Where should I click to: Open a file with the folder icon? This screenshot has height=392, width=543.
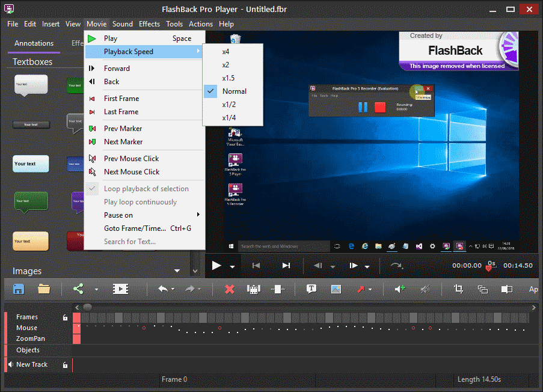click(44, 289)
